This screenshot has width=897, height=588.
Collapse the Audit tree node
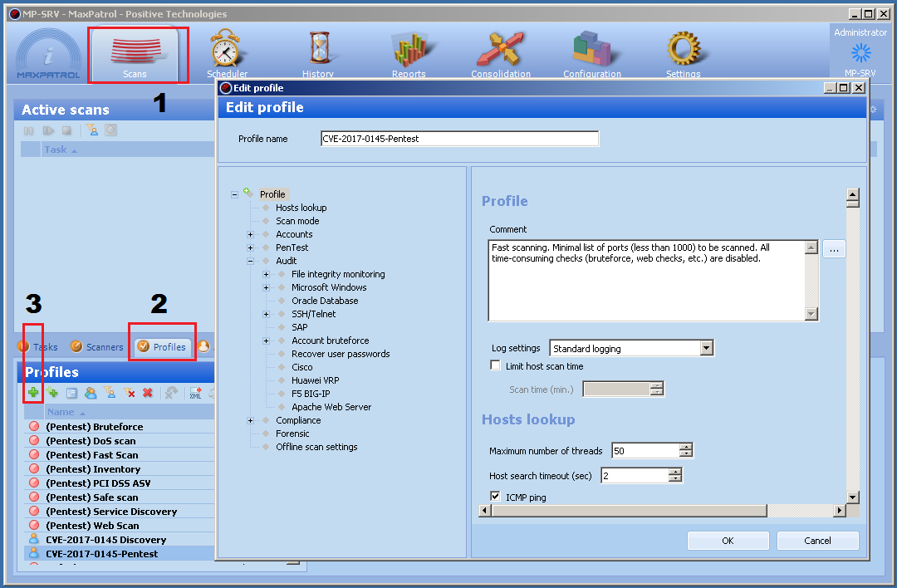pyautogui.click(x=250, y=261)
